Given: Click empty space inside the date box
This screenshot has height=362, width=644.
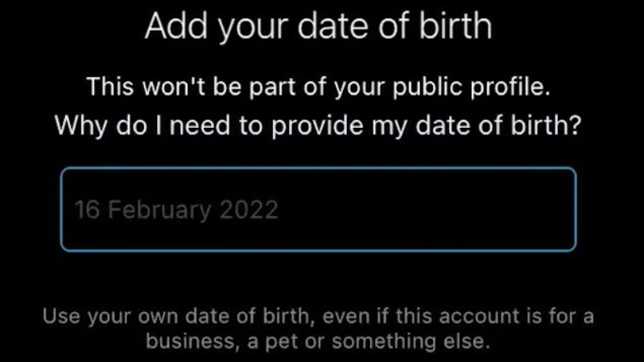Looking at the screenshot, I should click(x=427, y=209).
